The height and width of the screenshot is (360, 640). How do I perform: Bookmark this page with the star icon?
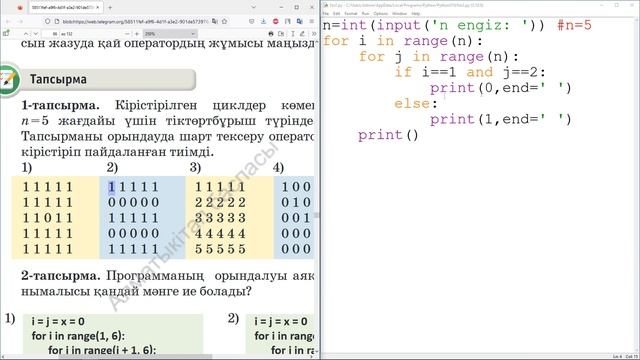(224, 21)
